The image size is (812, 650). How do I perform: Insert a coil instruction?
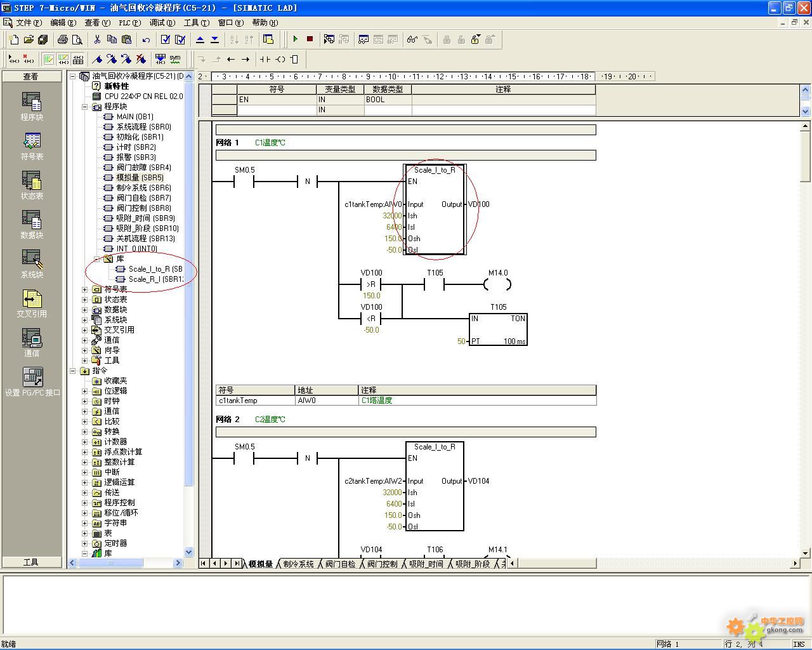click(x=280, y=59)
